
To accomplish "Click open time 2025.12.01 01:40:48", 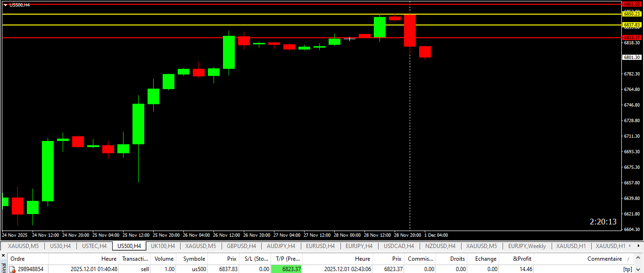I will click(x=94, y=269).
